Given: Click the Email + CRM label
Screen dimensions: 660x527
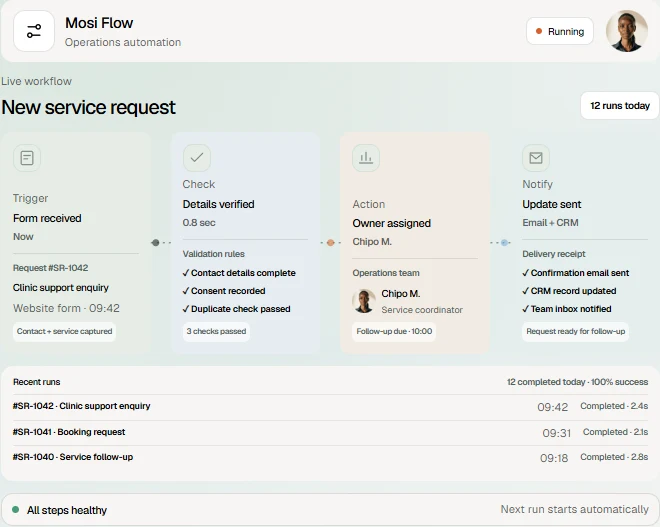Looking at the screenshot, I should 550,223.
